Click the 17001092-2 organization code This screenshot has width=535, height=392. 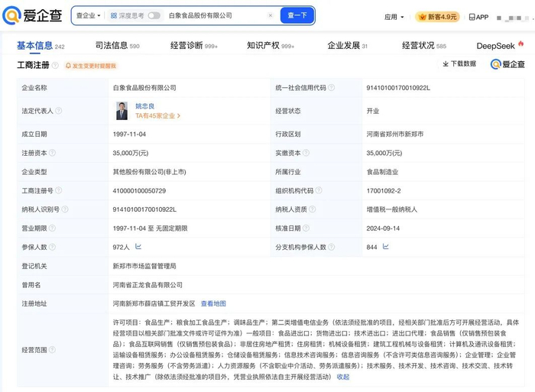tap(384, 191)
